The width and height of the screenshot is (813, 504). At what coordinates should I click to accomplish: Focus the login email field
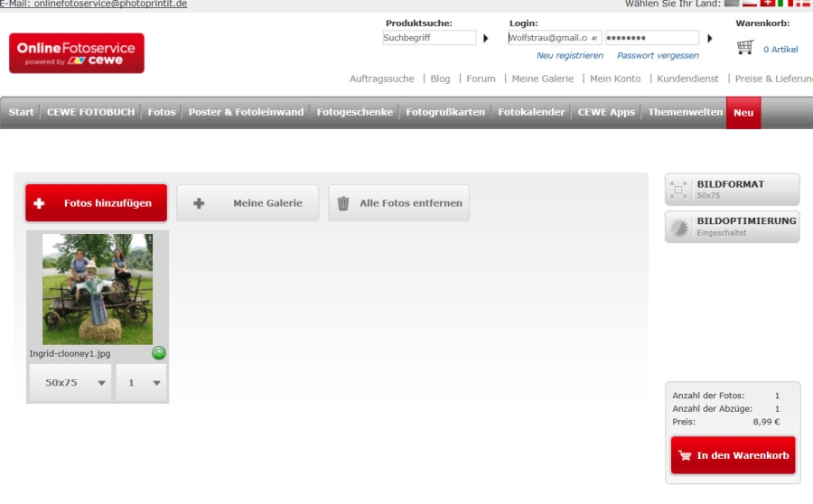point(555,38)
